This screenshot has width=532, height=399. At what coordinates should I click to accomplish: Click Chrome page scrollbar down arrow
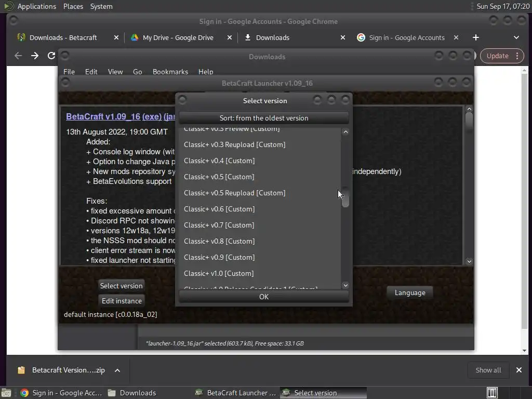(525, 351)
